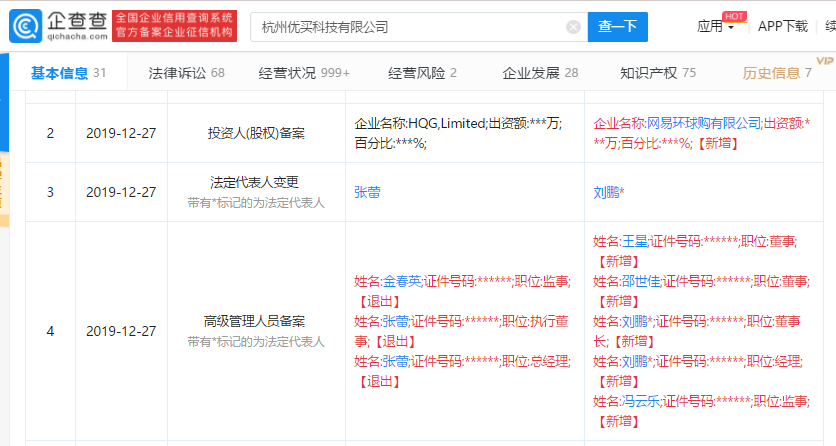Viewport: 836px width, 446px height.
Task: Clear the search box with the X icon
Action: click(573, 27)
